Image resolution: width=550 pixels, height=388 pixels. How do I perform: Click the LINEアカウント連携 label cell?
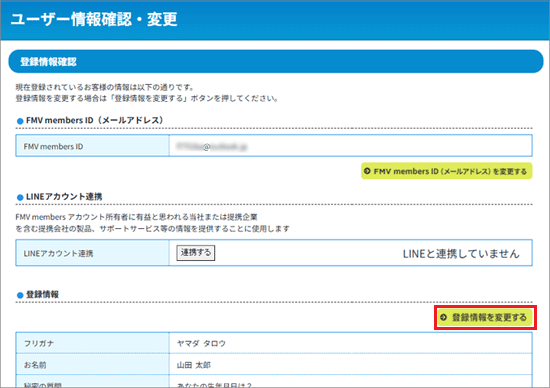(92, 253)
